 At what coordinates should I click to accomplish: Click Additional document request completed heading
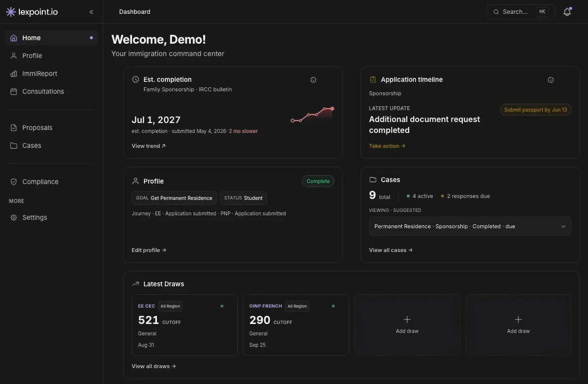click(424, 125)
